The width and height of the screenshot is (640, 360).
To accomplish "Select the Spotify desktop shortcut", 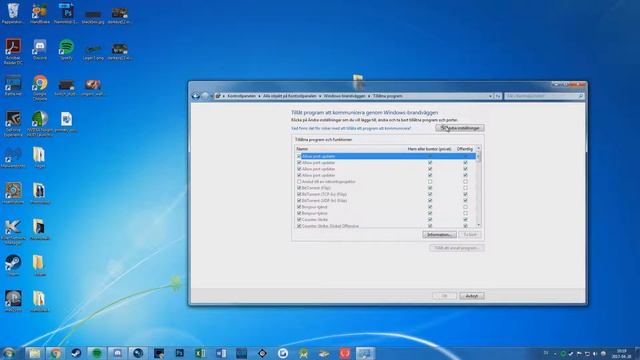I will 66,50.
